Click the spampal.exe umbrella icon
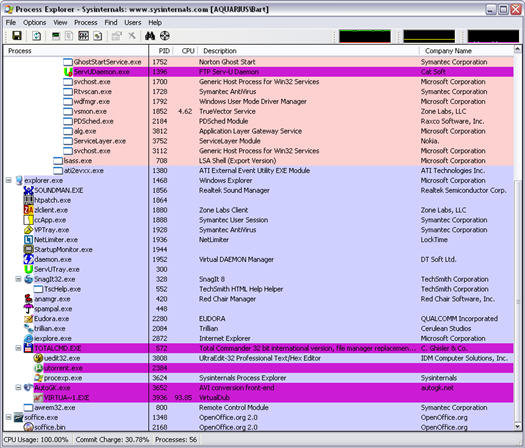 [28, 309]
